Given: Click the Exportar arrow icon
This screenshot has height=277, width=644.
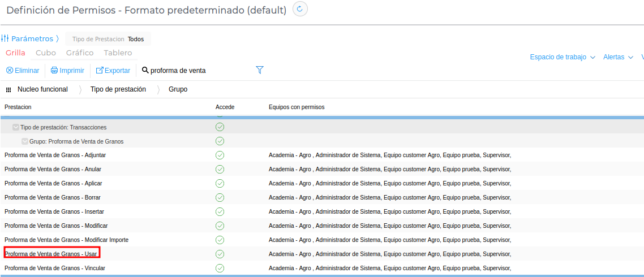Looking at the screenshot, I should [x=100, y=71].
